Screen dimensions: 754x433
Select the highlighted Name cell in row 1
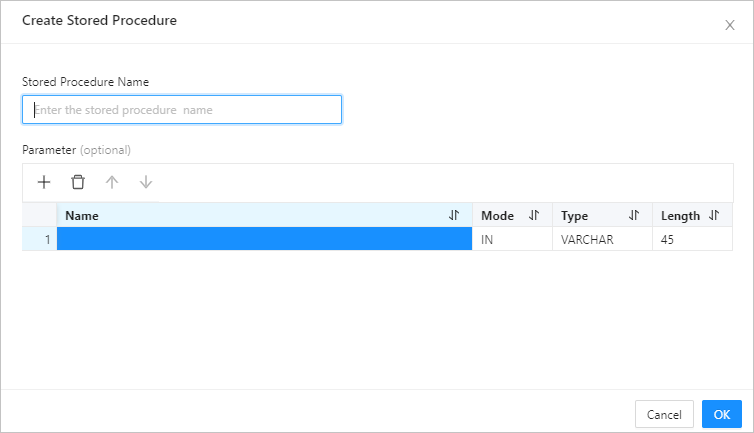pyautogui.click(x=264, y=239)
